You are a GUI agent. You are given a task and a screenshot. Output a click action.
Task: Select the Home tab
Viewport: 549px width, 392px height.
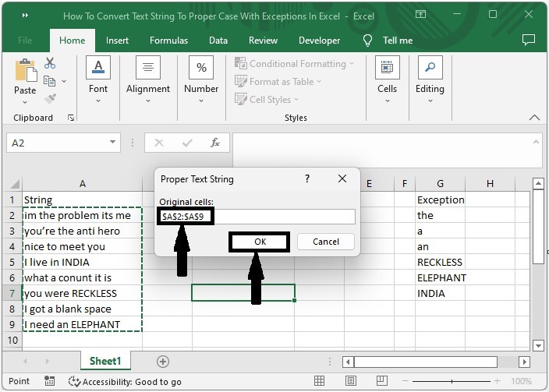click(72, 41)
